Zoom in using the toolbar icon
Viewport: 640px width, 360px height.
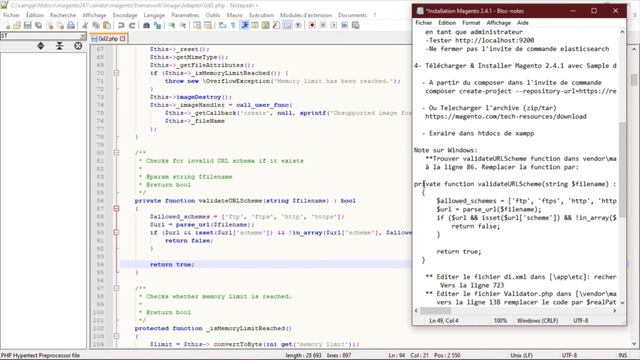point(172,25)
